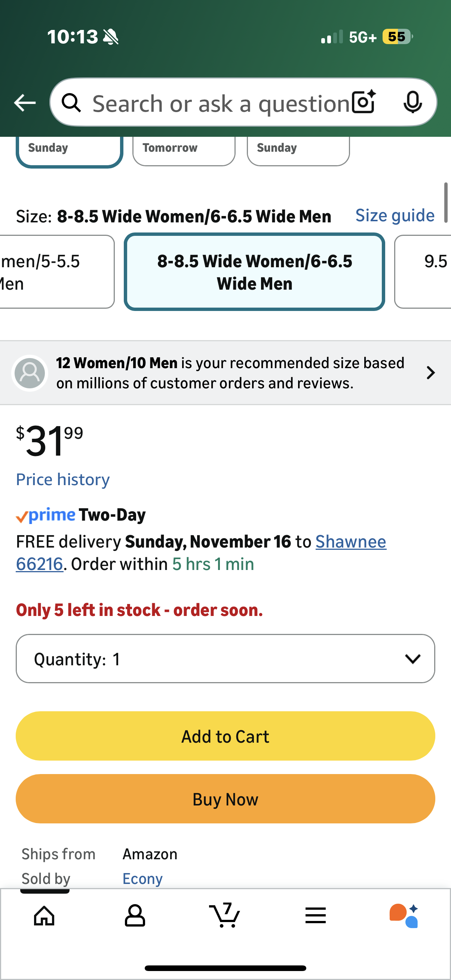451x980 pixels.
Task: Tap the microphone voice search icon
Action: (x=412, y=102)
